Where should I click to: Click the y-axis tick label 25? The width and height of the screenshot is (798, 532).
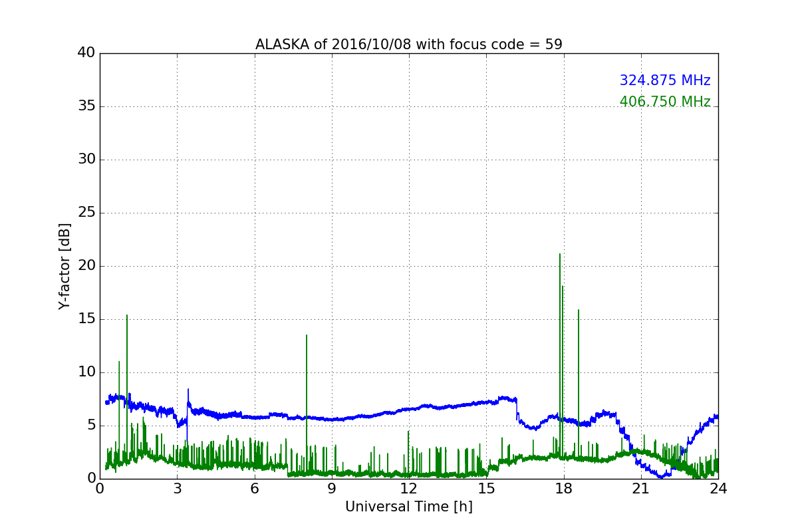coord(86,212)
